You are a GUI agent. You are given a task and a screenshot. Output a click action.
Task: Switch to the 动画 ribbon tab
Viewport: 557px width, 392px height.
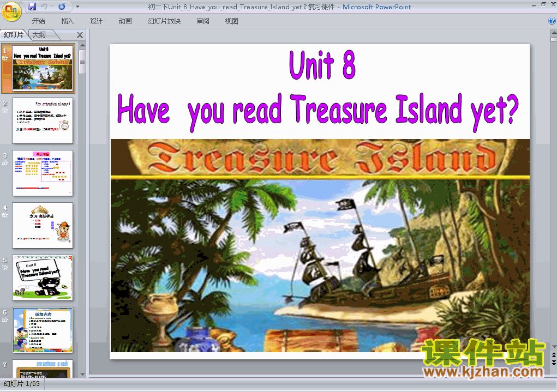pos(125,21)
